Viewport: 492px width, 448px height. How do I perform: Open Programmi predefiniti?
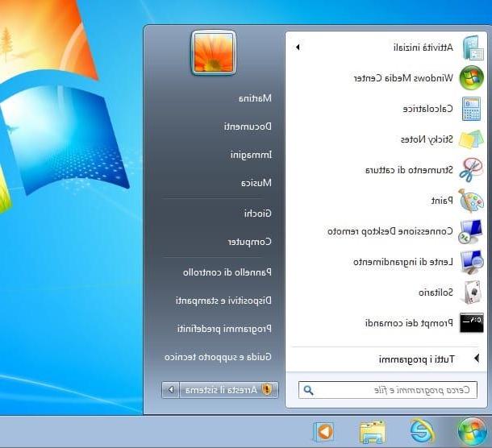[225, 329]
